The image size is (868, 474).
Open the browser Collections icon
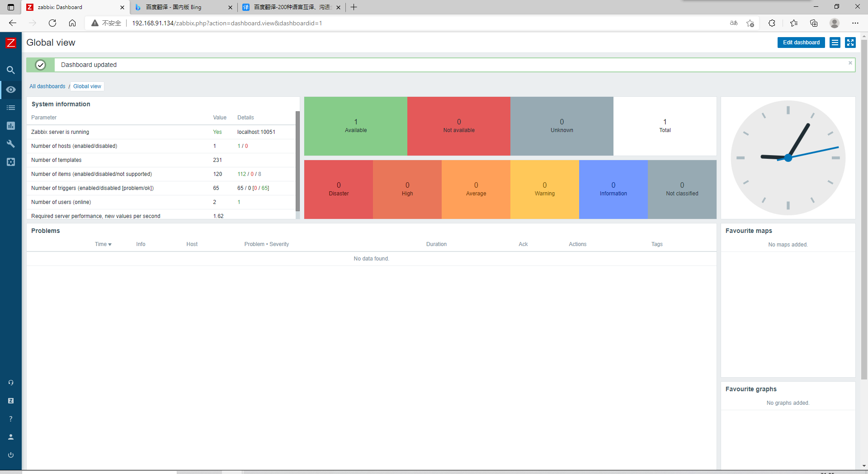coord(814,23)
